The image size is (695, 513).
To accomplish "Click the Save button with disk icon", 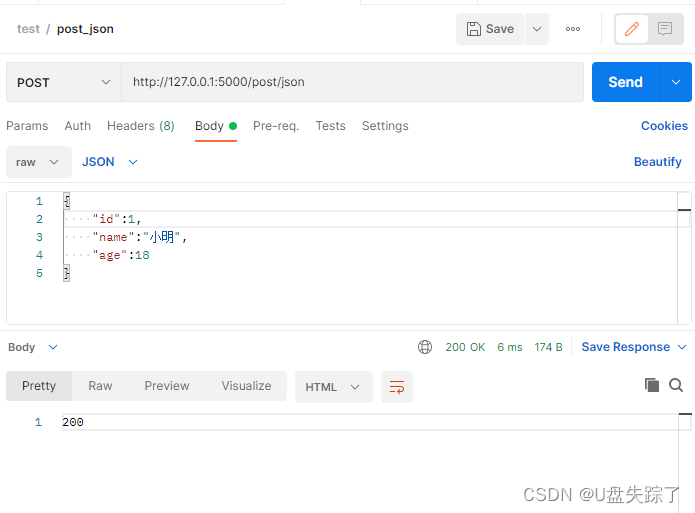I will 490,29.
